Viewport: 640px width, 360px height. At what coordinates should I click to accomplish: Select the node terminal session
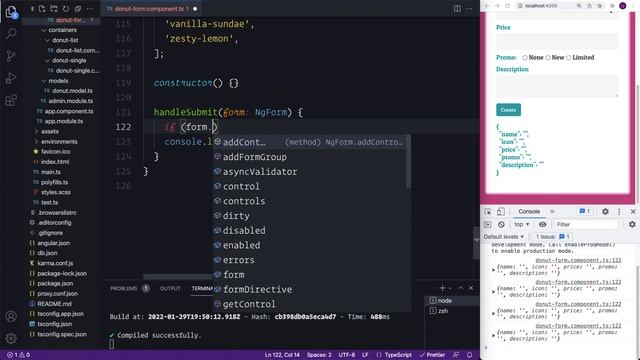451,300
